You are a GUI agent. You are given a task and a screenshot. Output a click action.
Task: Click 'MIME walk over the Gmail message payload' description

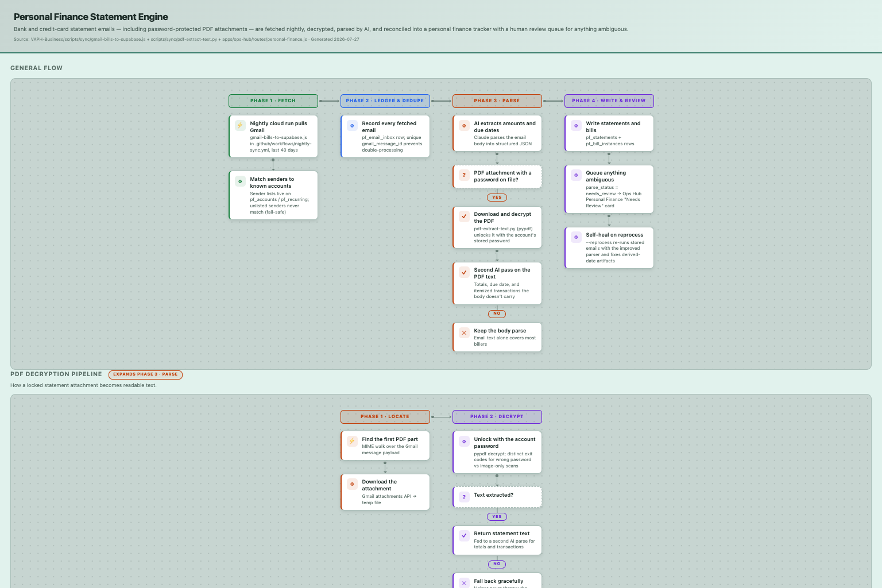pos(390,450)
